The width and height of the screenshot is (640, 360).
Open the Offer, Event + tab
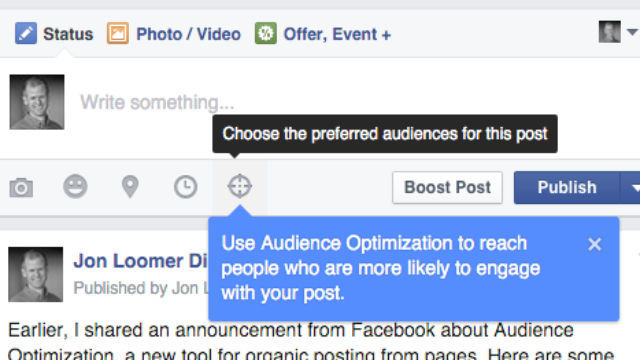click(x=337, y=34)
